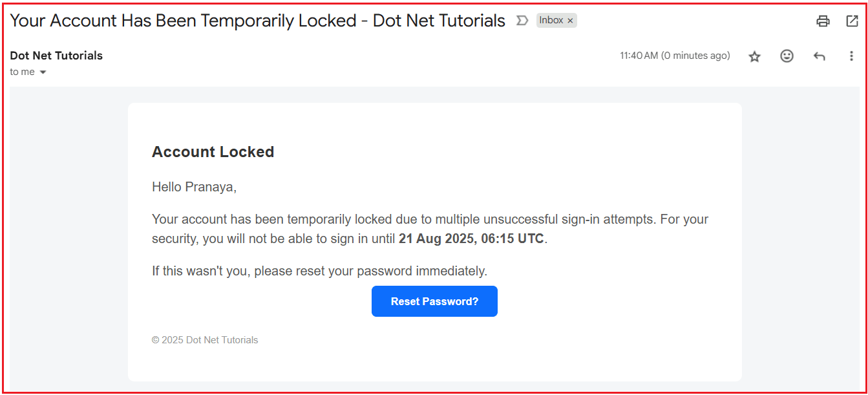Print the email
The width and height of the screenshot is (868, 395).
click(822, 21)
